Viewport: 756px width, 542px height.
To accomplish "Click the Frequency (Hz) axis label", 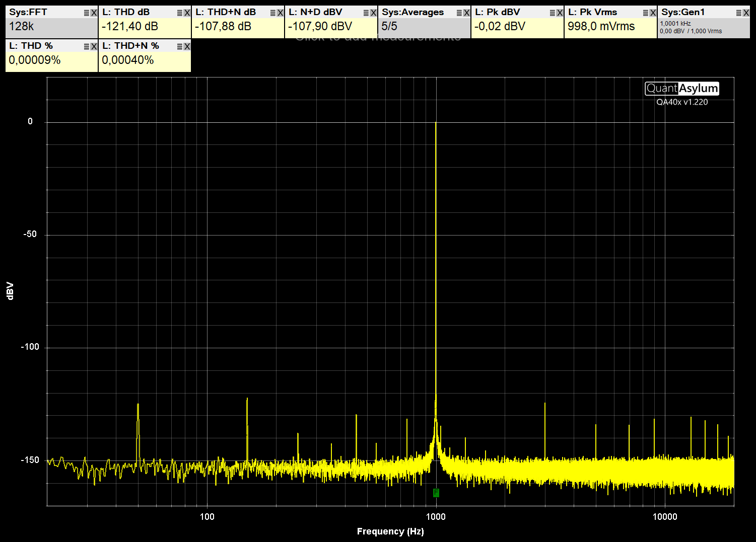I will (390, 531).
